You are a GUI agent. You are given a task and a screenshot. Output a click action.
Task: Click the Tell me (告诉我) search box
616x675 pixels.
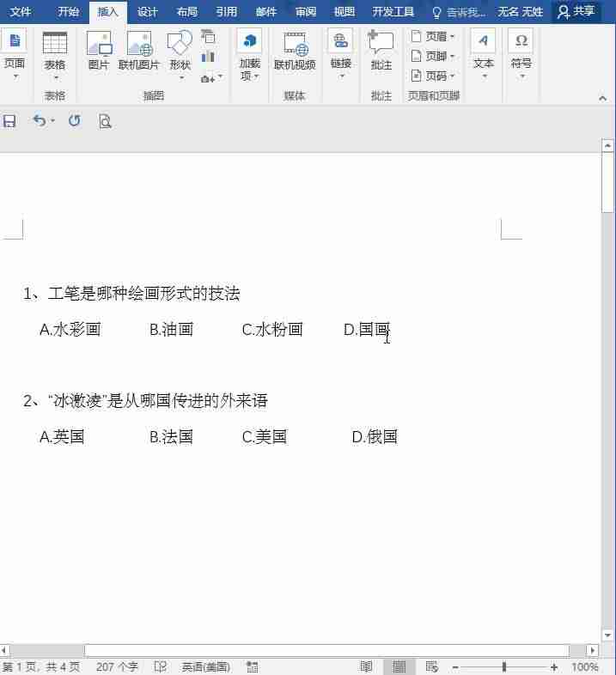click(458, 13)
